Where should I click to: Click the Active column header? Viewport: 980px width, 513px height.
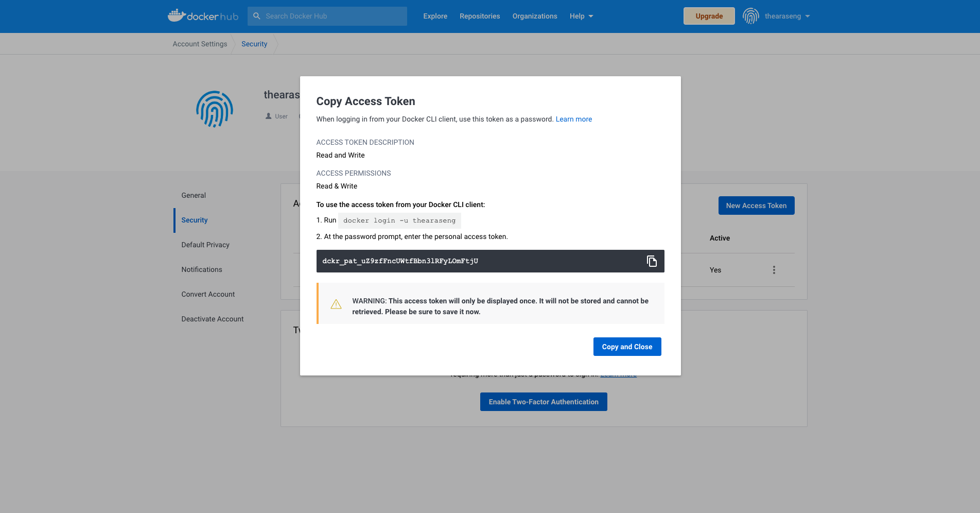(x=720, y=238)
